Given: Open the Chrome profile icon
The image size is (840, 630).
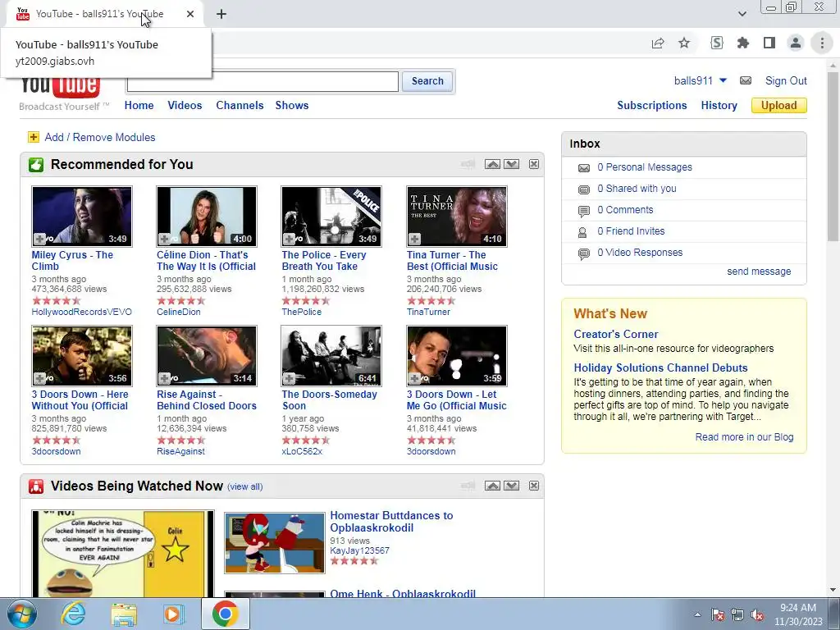Looking at the screenshot, I should coord(796,43).
